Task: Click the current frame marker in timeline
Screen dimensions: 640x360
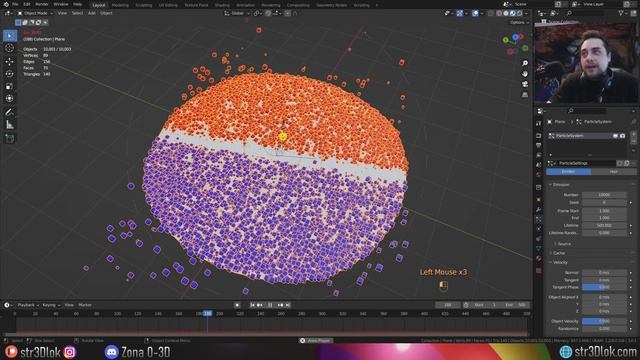Action: pos(207,313)
